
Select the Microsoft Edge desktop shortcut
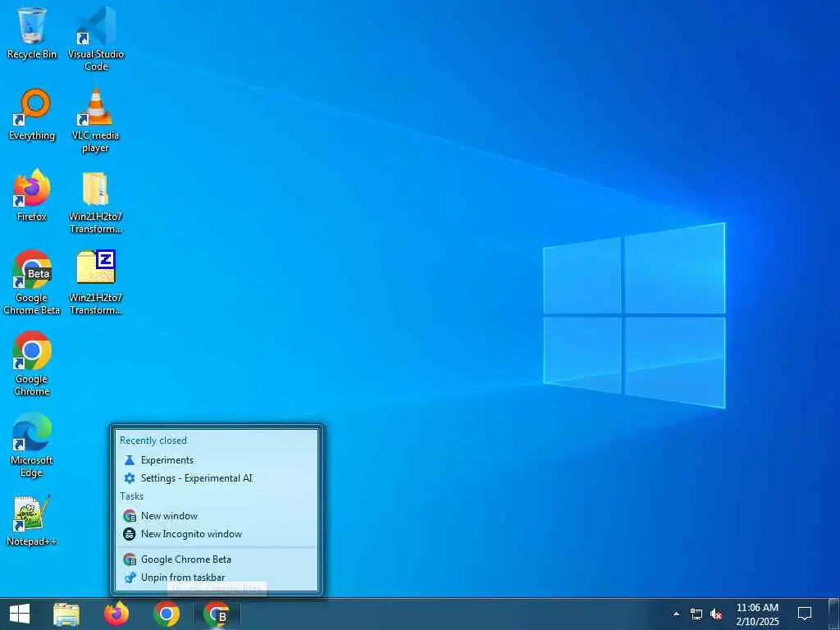(x=32, y=445)
